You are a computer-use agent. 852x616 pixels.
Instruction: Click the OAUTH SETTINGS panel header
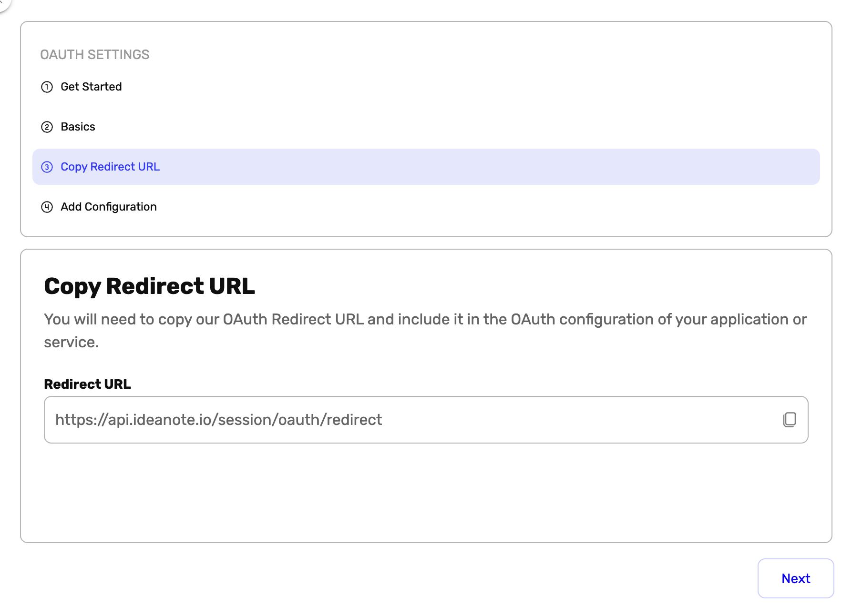95,54
